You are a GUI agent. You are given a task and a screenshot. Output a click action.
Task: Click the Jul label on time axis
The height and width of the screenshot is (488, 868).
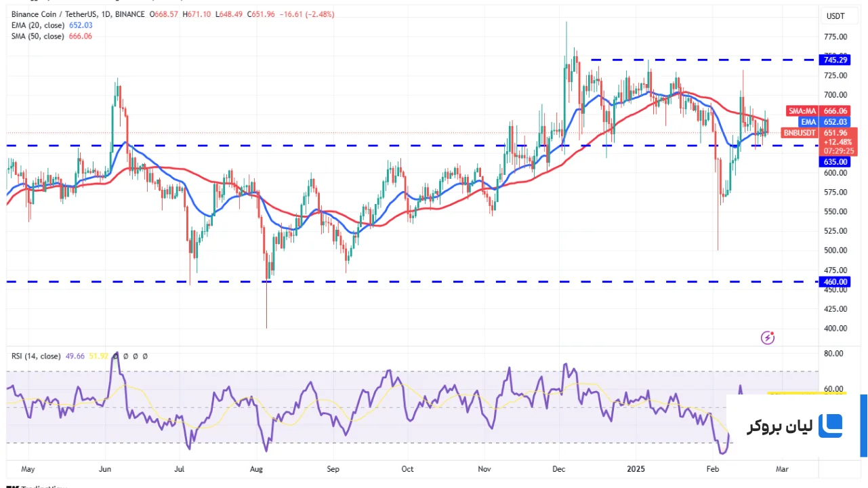click(180, 468)
